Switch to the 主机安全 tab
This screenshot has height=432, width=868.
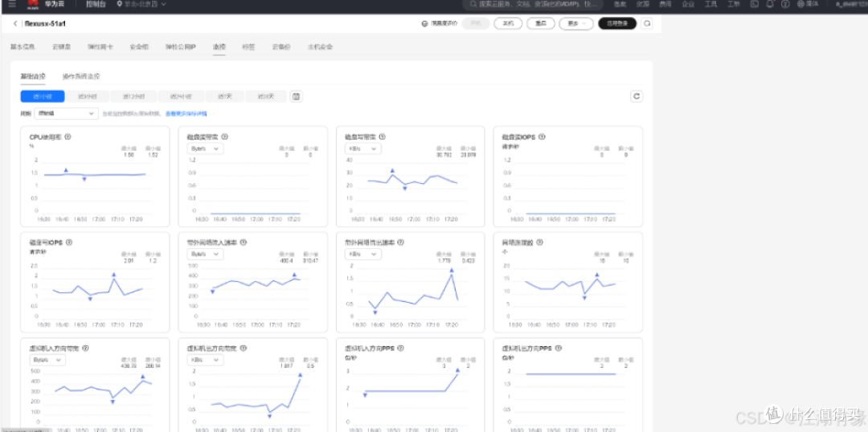(321, 47)
